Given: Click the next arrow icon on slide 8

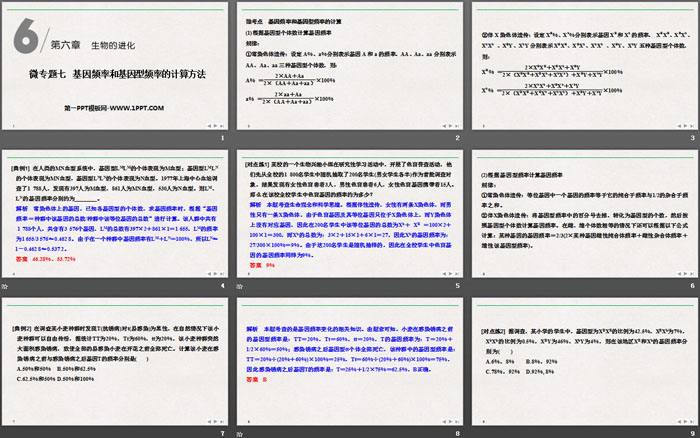Looking at the screenshot, I should tap(450, 421).
